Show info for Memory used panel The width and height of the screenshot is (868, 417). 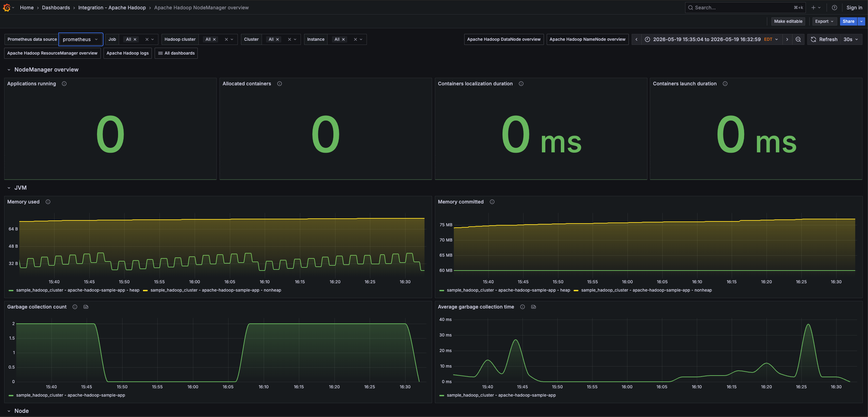click(x=48, y=202)
